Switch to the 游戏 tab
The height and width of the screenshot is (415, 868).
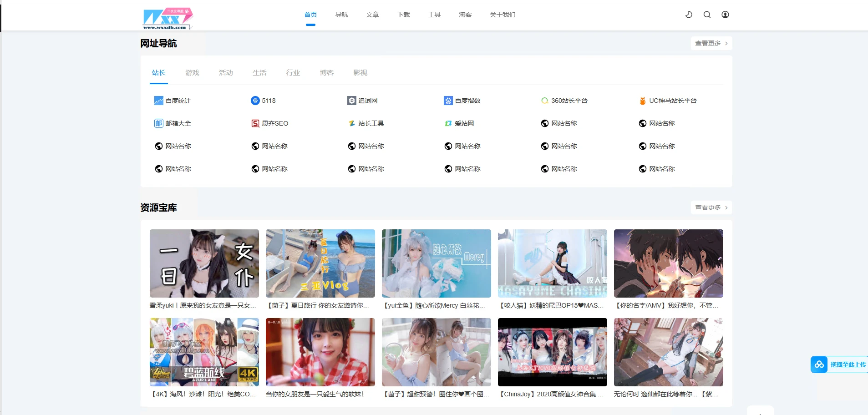[x=192, y=73]
